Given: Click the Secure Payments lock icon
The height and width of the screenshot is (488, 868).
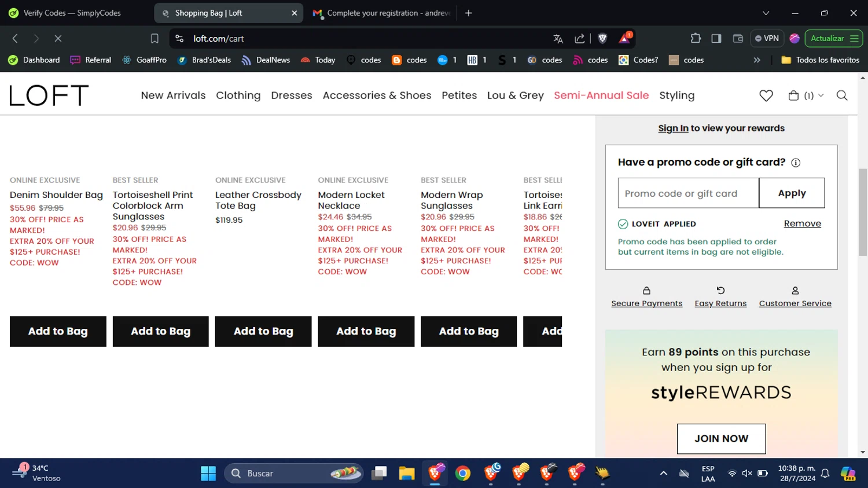Looking at the screenshot, I should [x=646, y=291].
